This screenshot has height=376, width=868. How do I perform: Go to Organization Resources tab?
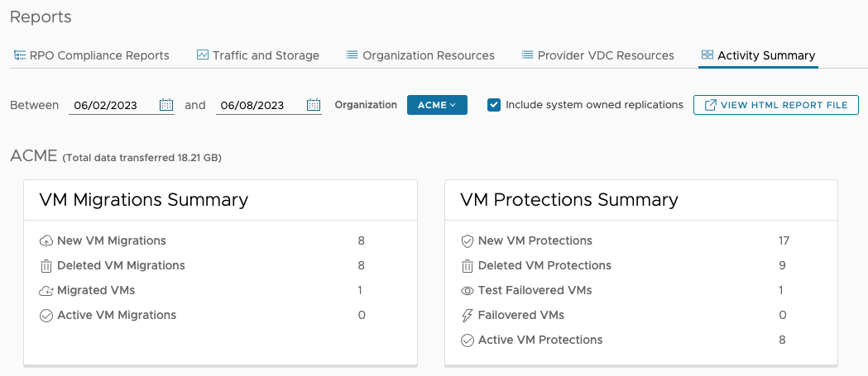tap(420, 55)
